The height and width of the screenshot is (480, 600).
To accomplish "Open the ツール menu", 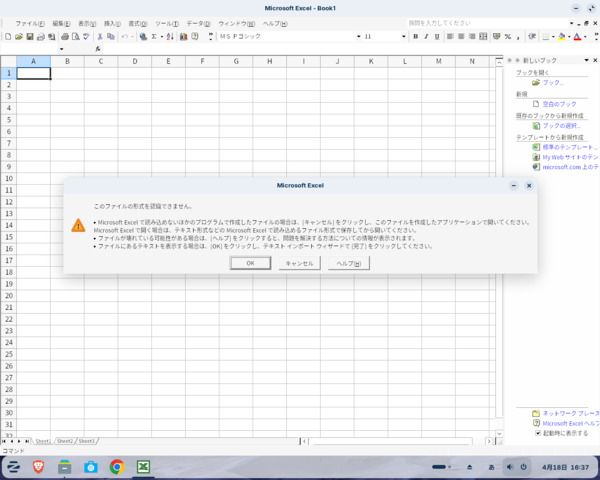I will 167,23.
